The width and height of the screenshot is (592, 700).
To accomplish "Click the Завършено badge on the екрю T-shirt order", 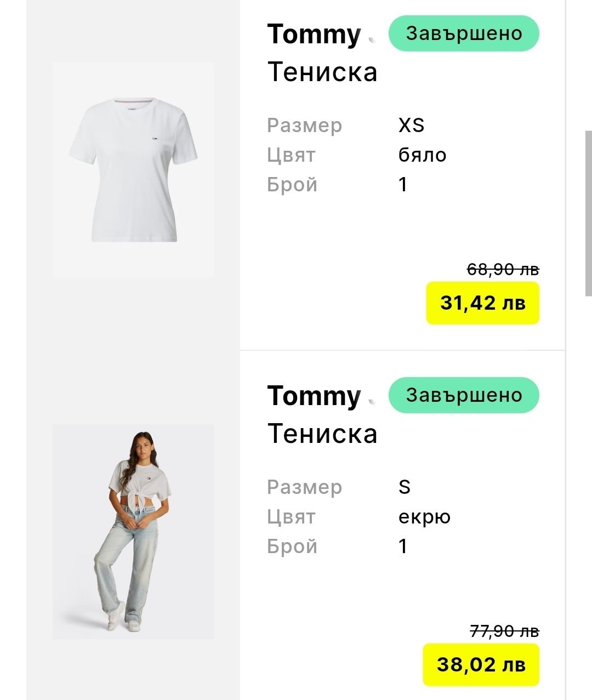I will point(464,395).
